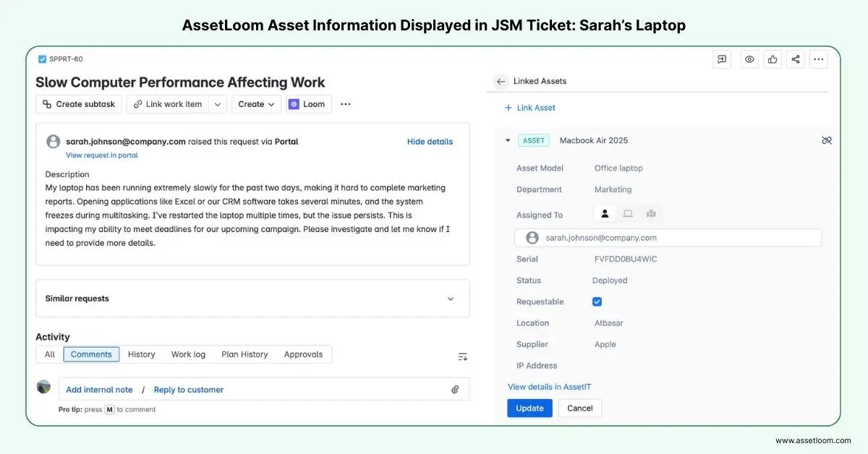The image size is (868, 454).
Task: Toggle the Requestable checkbox
Action: tap(597, 301)
